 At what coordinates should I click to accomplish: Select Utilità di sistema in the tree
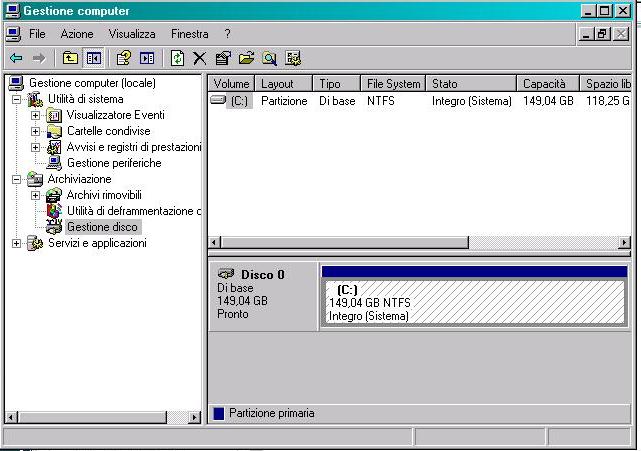coord(85,99)
